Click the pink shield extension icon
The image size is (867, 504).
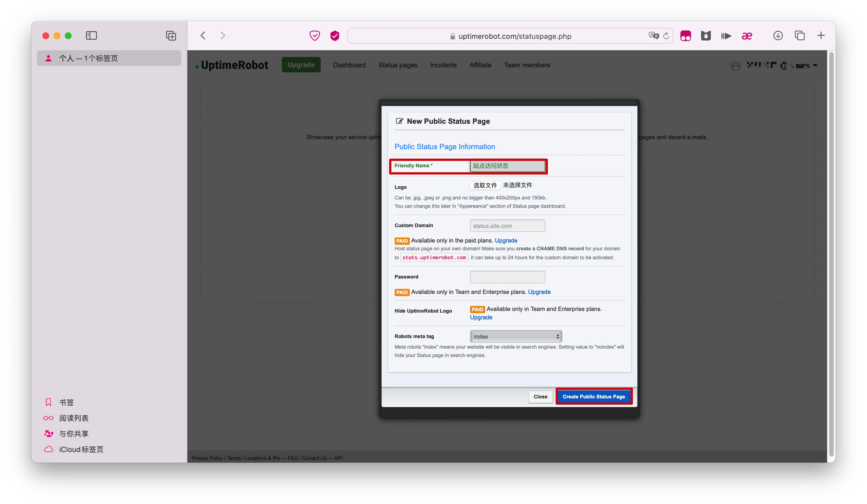[x=335, y=35]
